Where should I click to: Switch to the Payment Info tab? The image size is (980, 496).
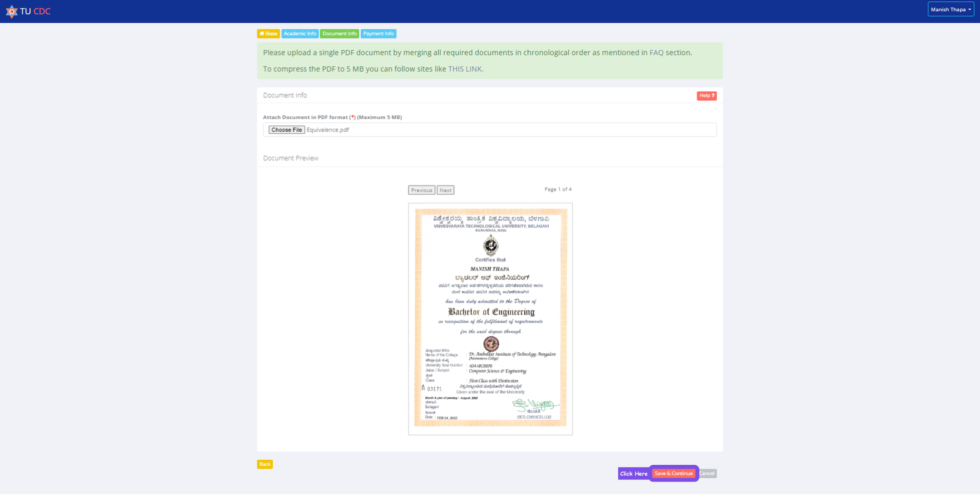pyautogui.click(x=379, y=34)
